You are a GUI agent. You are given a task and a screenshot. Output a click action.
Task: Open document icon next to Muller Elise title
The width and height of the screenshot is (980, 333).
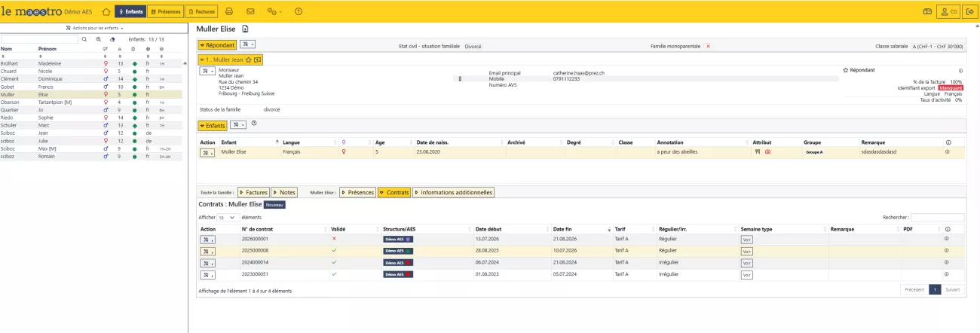coord(245,29)
